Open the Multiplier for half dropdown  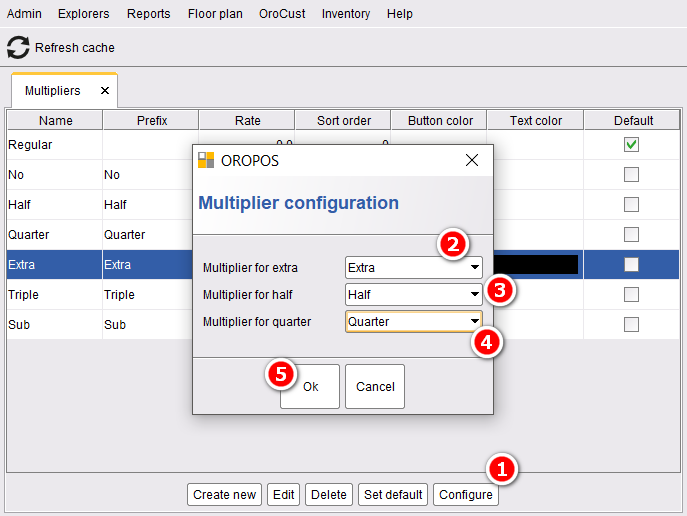tap(414, 295)
